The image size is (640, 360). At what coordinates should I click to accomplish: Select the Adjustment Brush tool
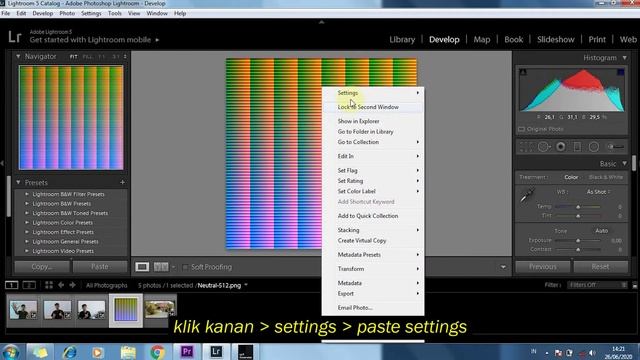click(616, 147)
